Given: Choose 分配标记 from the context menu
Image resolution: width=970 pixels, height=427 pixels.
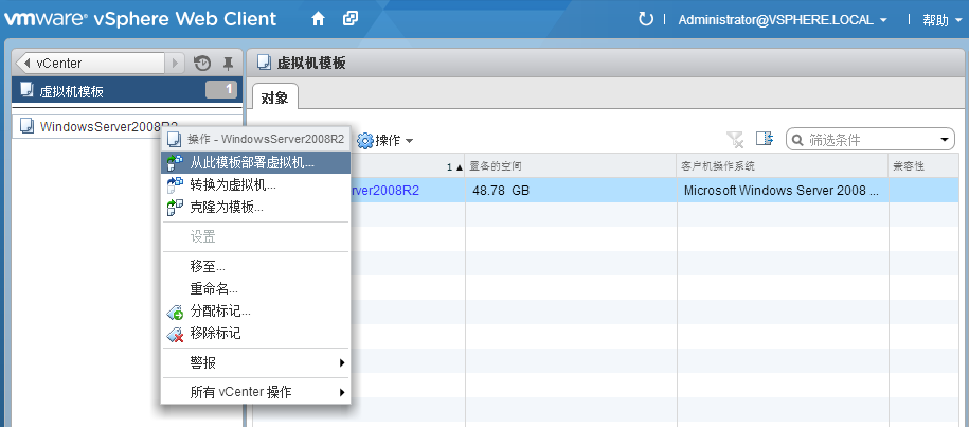Looking at the screenshot, I should [x=256, y=311].
